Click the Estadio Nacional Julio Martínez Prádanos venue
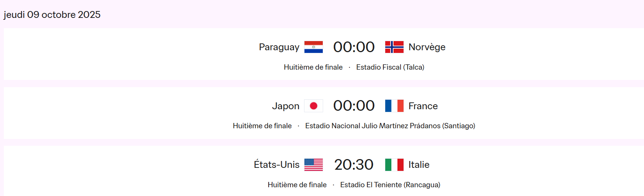 (390, 126)
